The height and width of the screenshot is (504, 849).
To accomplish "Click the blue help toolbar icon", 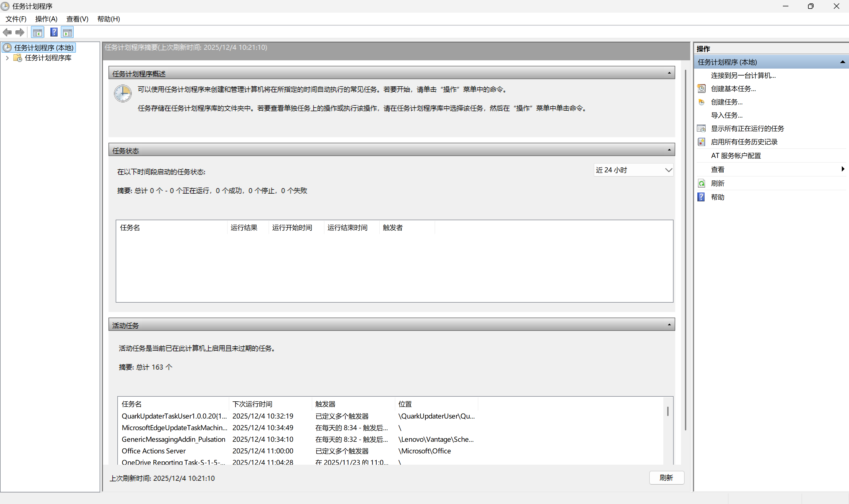I will click(54, 32).
